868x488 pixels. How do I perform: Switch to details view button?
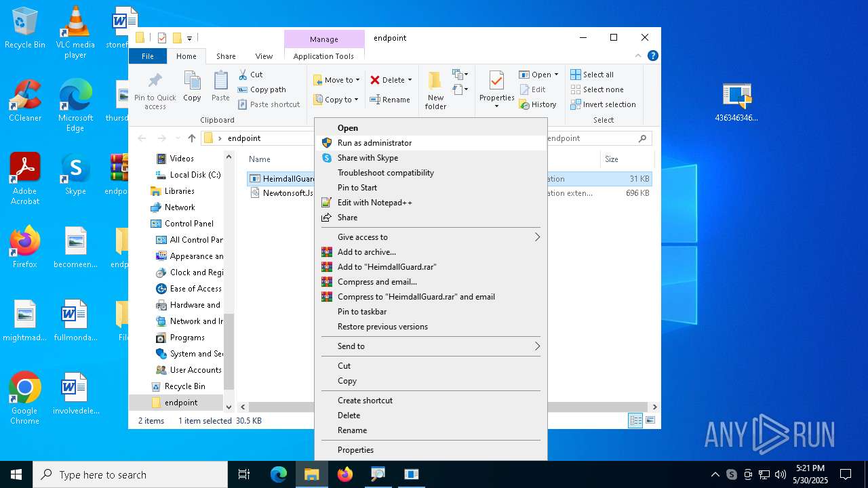(635, 421)
